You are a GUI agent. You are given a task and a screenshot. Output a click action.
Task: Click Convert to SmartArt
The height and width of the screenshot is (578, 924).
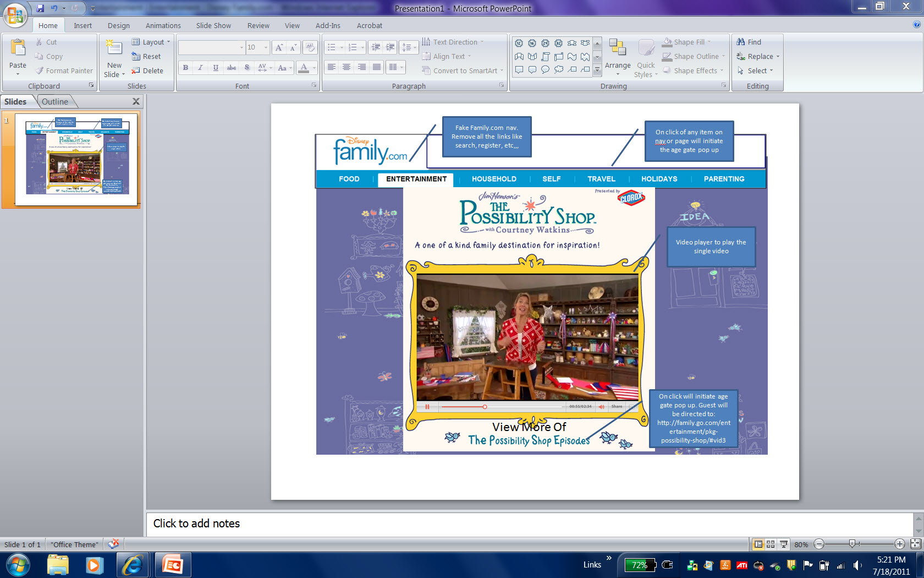[463, 70]
